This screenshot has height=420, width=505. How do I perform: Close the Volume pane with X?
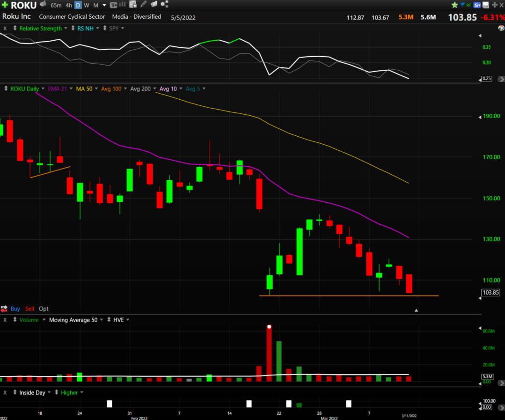click(5, 320)
